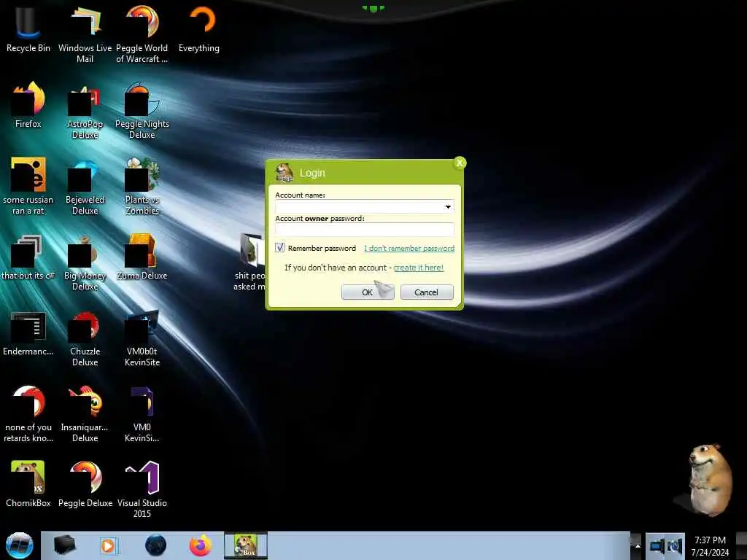Image resolution: width=747 pixels, height=560 pixels.
Task: Select VM0b0t KevinSite desktop icon
Action: [142, 338]
